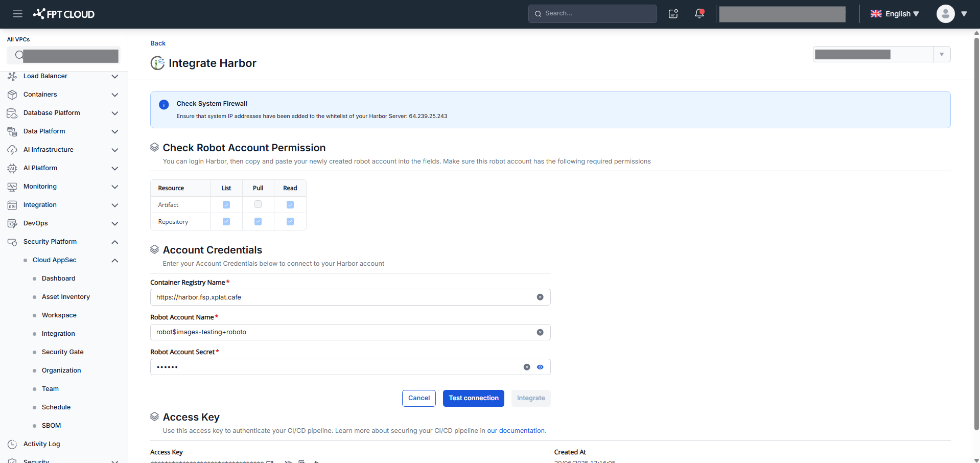This screenshot has width=980, height=463.
Task: Click the AI Infrastructure sidebar icon
Action: click(12, 150)
